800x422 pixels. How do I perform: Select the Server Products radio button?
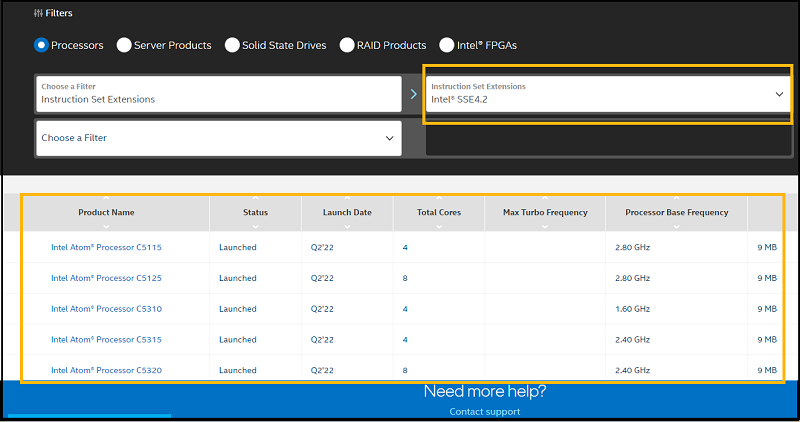pos(124,45)
